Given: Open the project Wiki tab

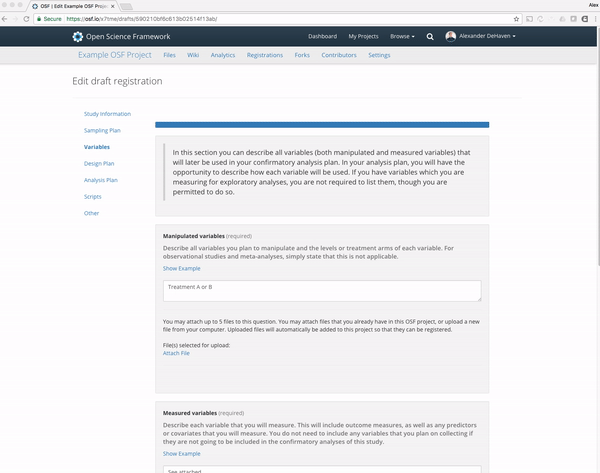Looking at the screenshot, I should click(x=193, y=55).
